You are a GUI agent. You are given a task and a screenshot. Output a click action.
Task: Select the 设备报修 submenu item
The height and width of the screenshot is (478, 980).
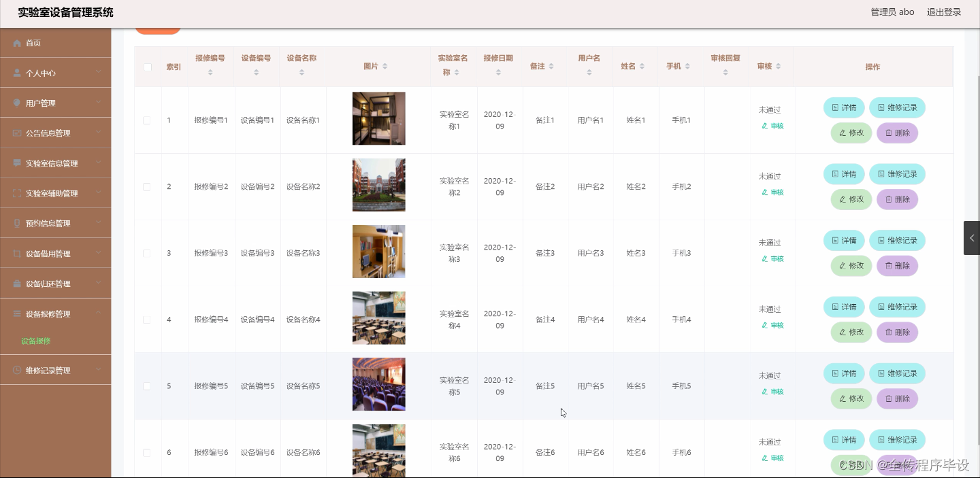click(x=36, y=341)
